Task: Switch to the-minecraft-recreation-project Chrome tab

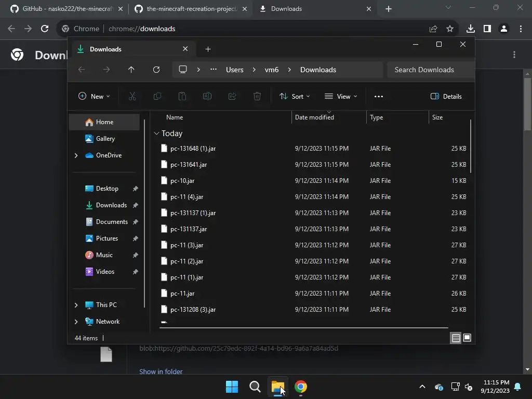Action: [x=191, y=9]
